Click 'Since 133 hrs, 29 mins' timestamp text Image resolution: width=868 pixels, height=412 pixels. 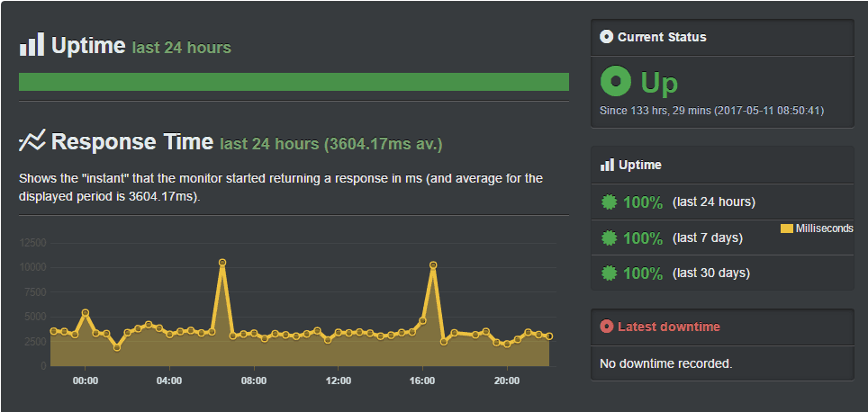click(711, 111)
